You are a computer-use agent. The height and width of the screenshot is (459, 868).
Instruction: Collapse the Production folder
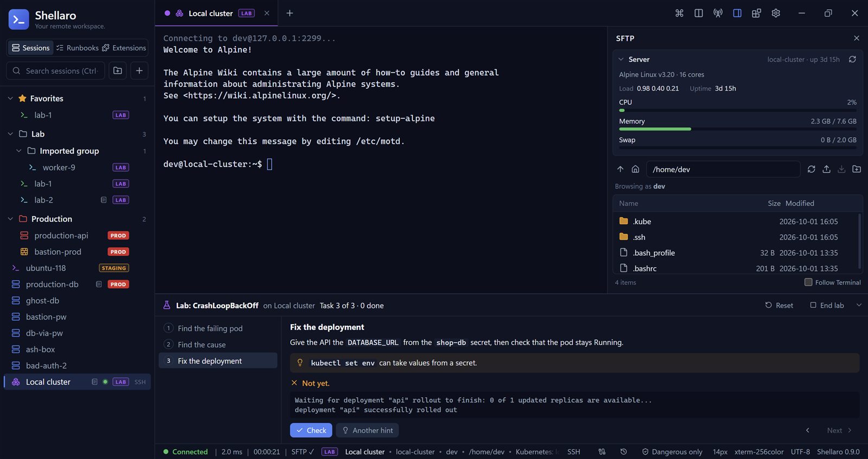tap(10, 219)
